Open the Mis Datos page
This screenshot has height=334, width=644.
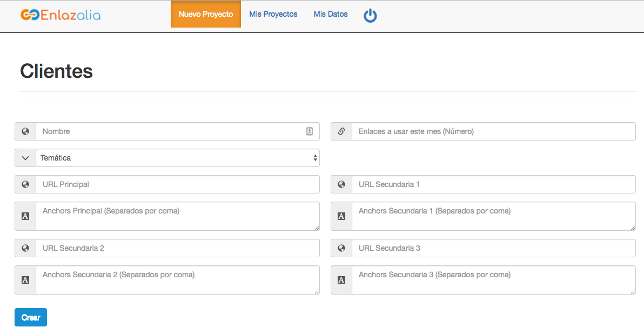point(331,14)
